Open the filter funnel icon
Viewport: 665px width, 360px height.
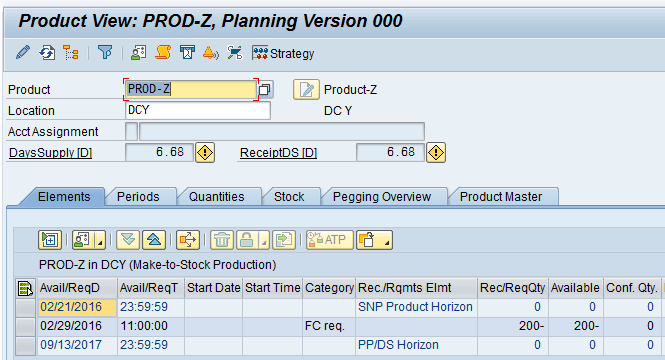(x=105, y=53)
